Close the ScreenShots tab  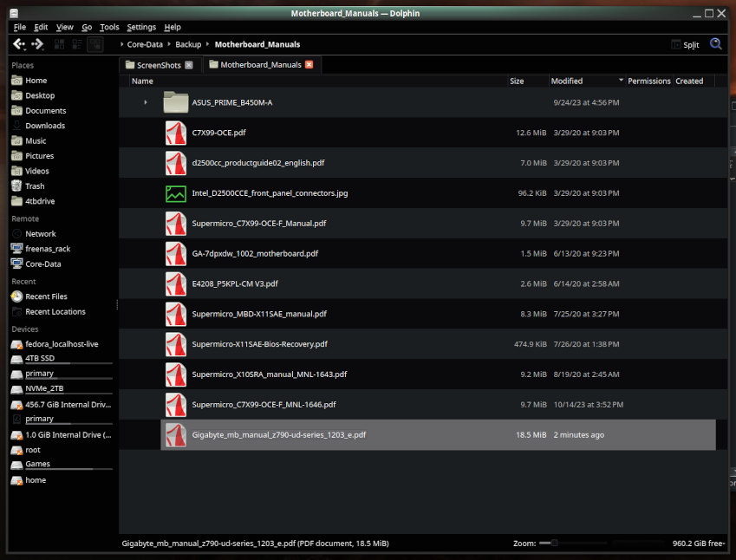point(189,65)
